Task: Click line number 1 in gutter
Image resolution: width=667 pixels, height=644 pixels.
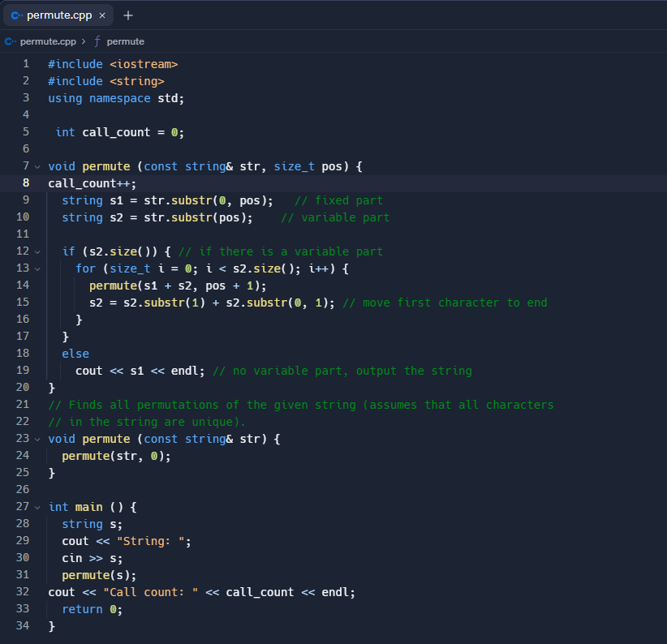Action: point(26,64)
